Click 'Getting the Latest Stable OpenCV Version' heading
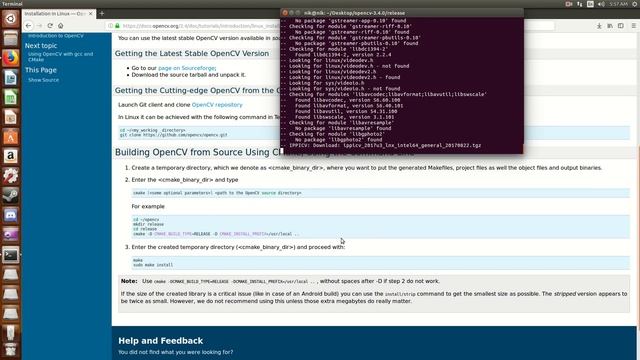 pos(191,53)
